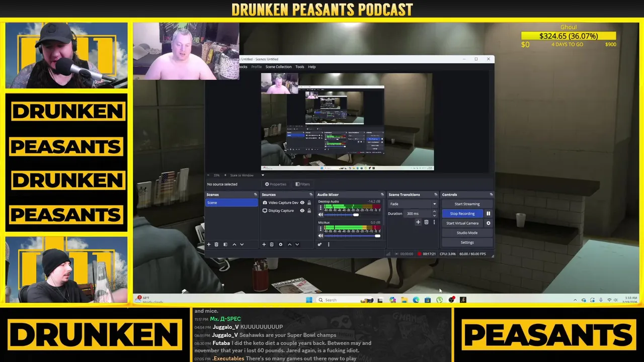The image size is (644, 362).
Task: Move source up with the Sources up arrow
Action: point(289,244)
